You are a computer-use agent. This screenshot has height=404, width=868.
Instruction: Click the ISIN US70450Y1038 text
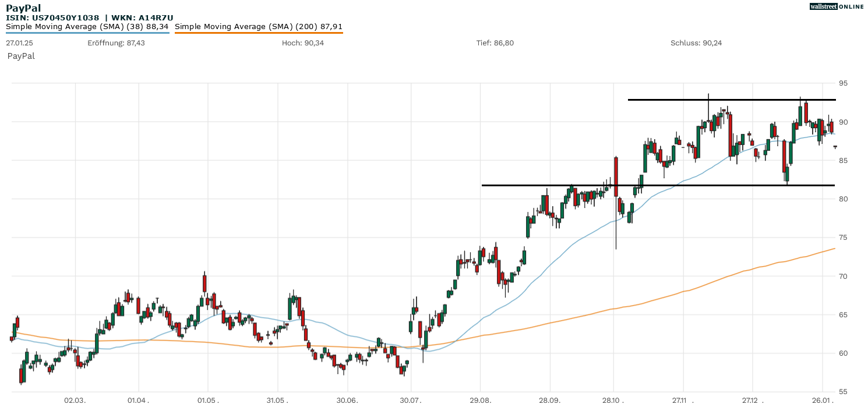point(52,17)
